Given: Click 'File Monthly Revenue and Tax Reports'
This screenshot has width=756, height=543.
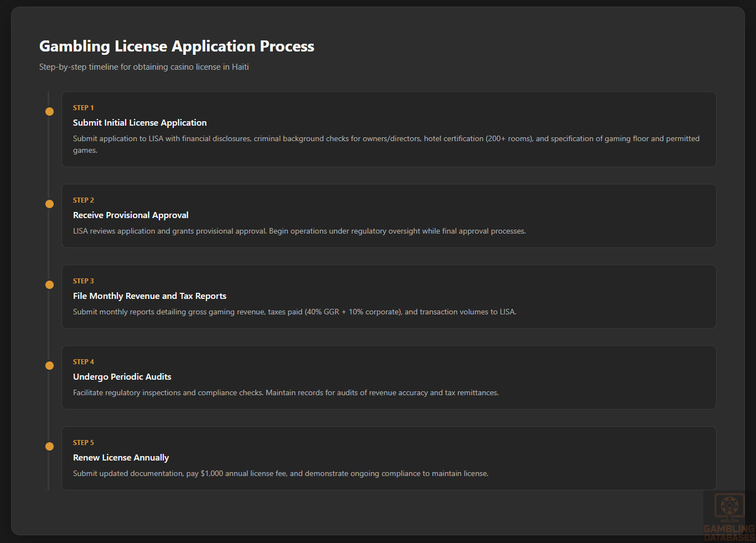Looking at the screenshot, I should tap(149, 296).
